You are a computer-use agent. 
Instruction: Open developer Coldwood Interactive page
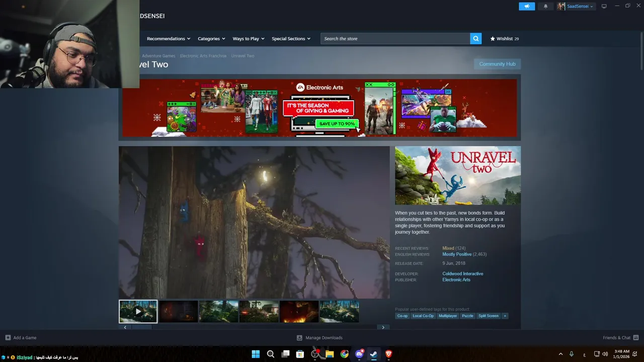463,274
